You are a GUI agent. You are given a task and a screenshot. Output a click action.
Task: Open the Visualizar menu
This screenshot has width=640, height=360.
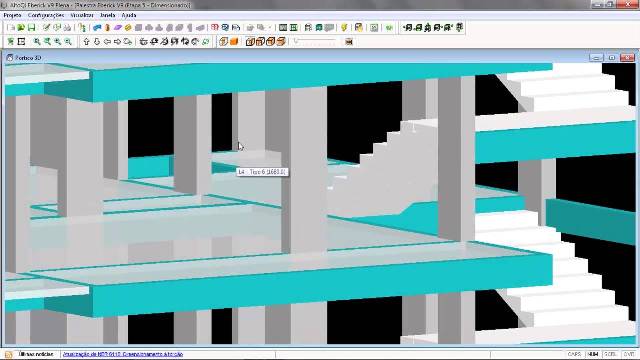[82, 15]
